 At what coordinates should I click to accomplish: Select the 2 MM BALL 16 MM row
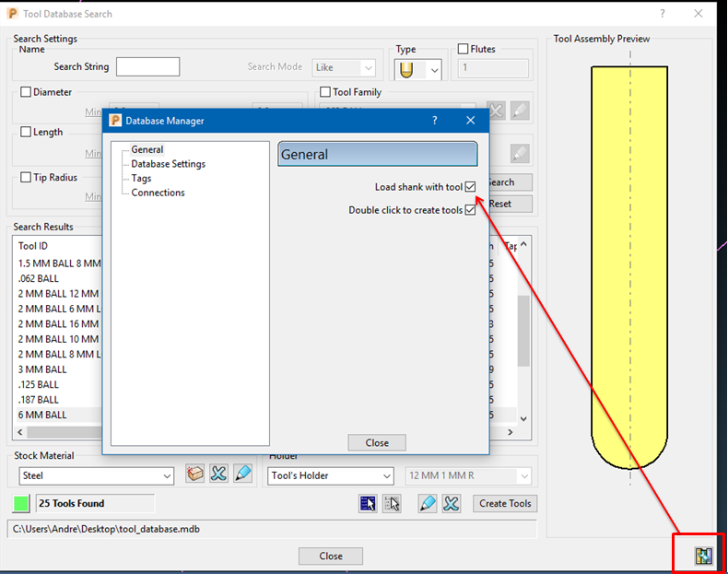[x=59, y=324]
